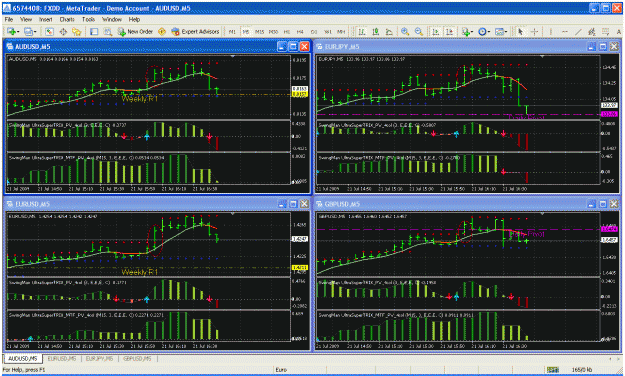This screenshot has width=625, height=376.
Task: Open the Profiles toolbar icon
Action: click(28, 31)
